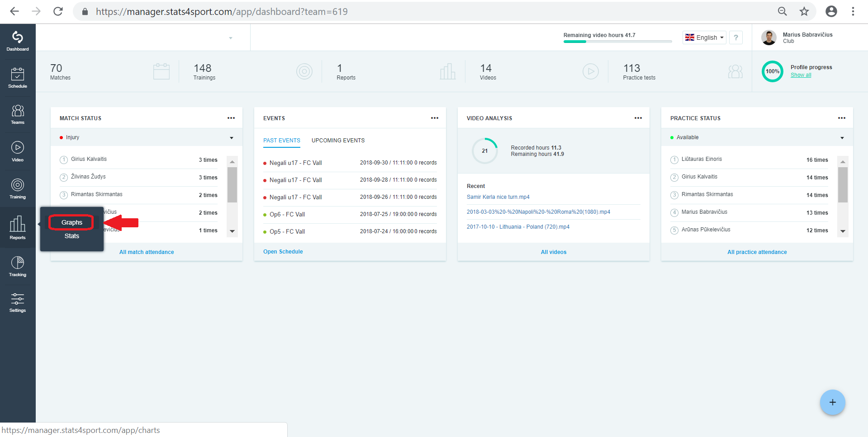Viewport: 868px width, 437px height.
Task: Open the Video section icon
Action: 18,151
